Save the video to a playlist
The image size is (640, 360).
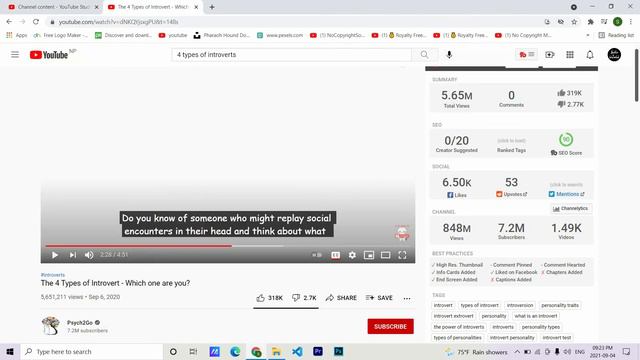click(379, 298)
